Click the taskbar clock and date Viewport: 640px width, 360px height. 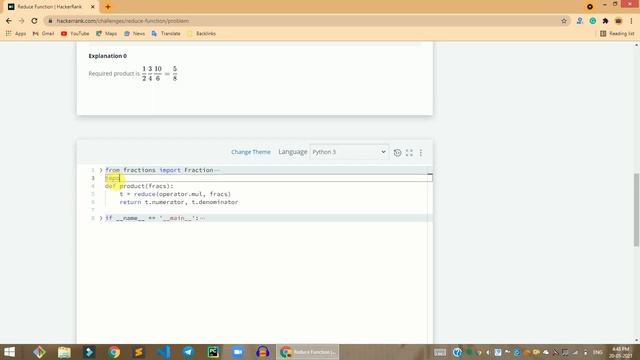[621, 352]
